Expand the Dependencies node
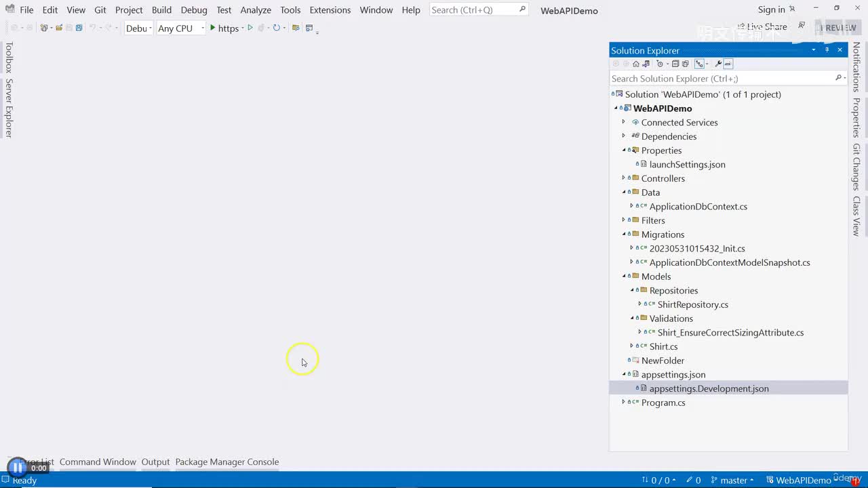 click(624, 136)
